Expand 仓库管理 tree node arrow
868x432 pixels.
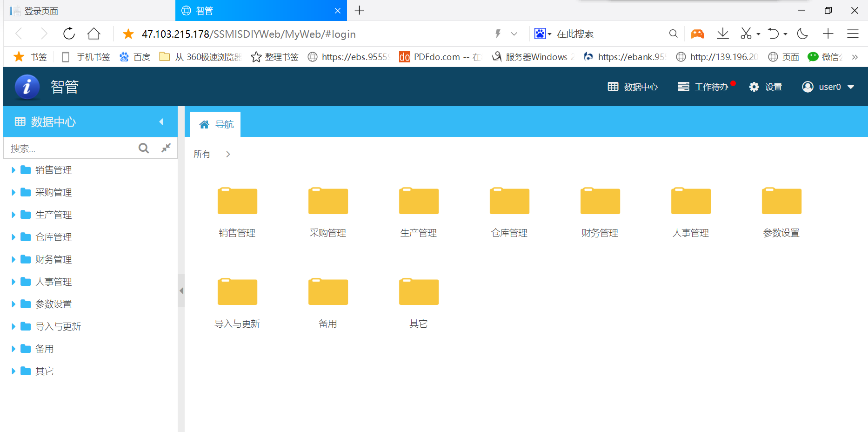tap(13, 237)
